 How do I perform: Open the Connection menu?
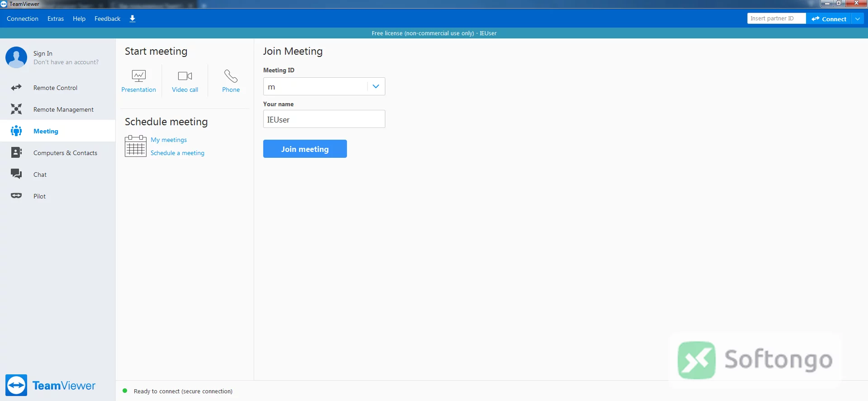[x=23, y=19]
